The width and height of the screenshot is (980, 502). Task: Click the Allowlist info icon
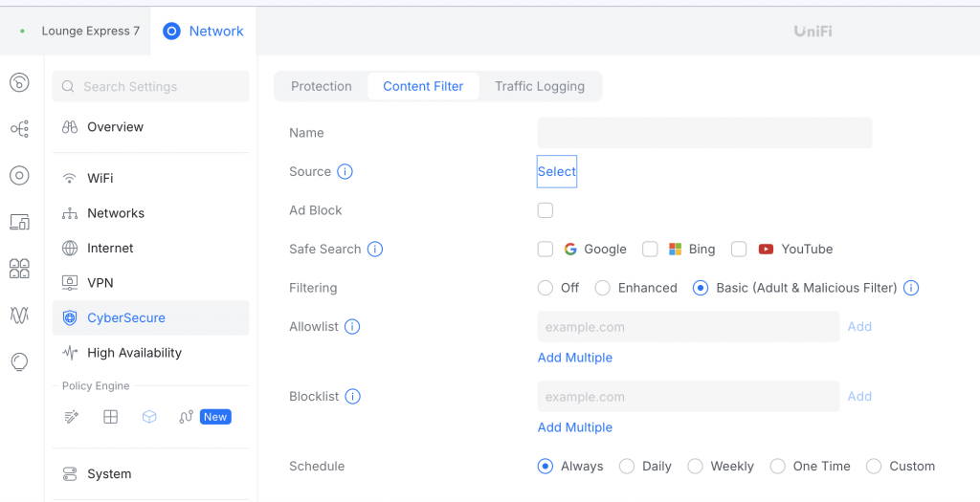point(352,327)
